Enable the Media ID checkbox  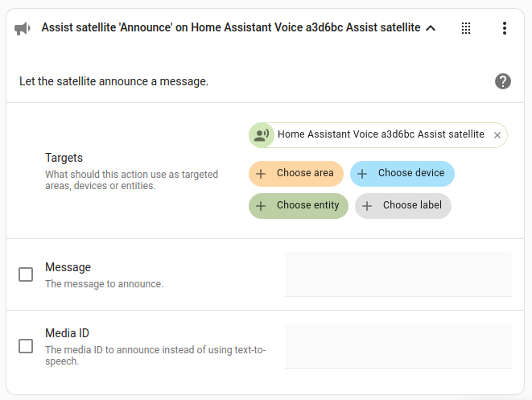pyautogui.click(x=26, y=346)
